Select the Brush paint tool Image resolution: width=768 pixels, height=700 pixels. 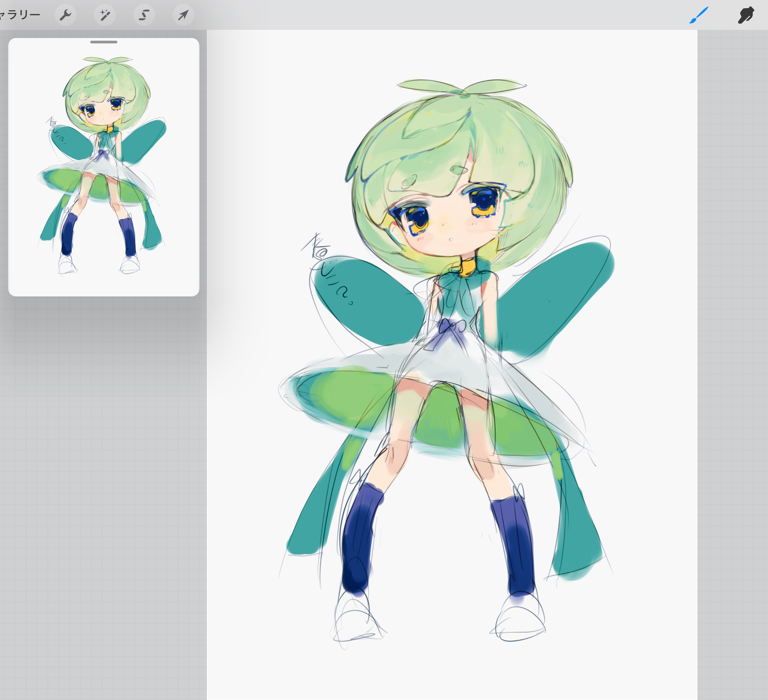click(x=699, y=15)
